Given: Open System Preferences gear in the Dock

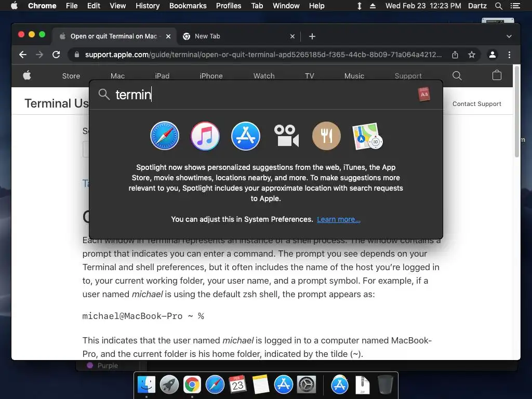Looking at the screenshot, I should point(307,385).
